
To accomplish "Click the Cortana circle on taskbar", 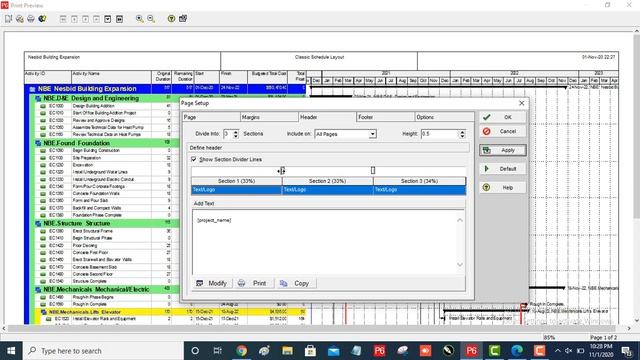I will (x=195, y=351).
